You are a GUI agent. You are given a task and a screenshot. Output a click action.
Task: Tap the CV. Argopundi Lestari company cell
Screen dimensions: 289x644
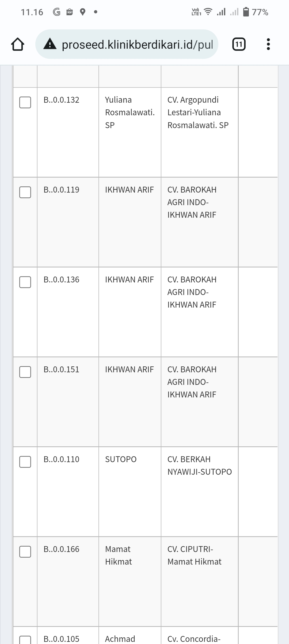pyautogui.click(x=198, y=112)
